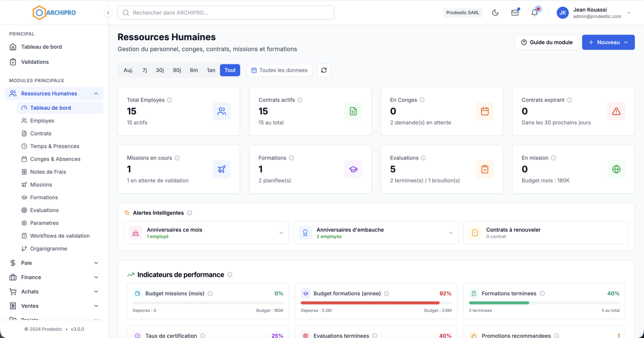The width and height of the screenshot is (644, 338).
Task: Expand Anniversaires d'embauche alert
Action: pos(376,233)
